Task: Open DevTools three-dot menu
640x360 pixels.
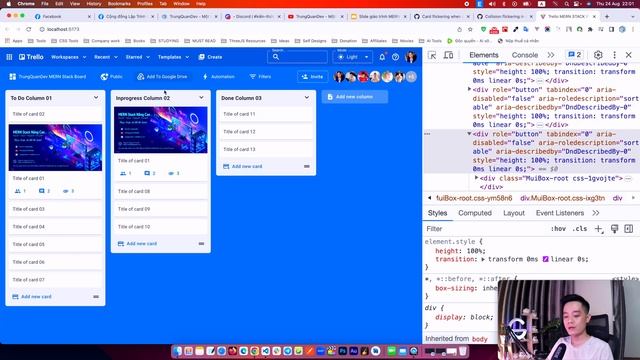Action: [614, 55]
